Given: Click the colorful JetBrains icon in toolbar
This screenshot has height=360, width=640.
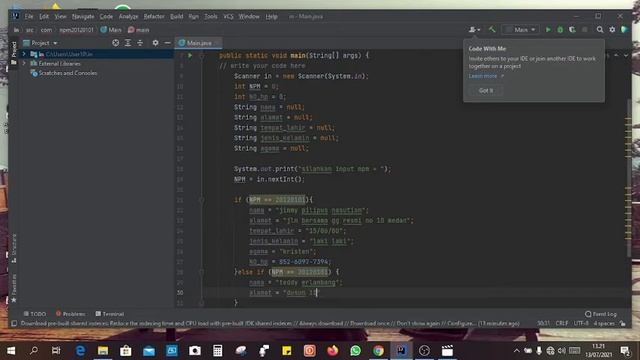Looking at the screenshot, I should pos(624,29).
